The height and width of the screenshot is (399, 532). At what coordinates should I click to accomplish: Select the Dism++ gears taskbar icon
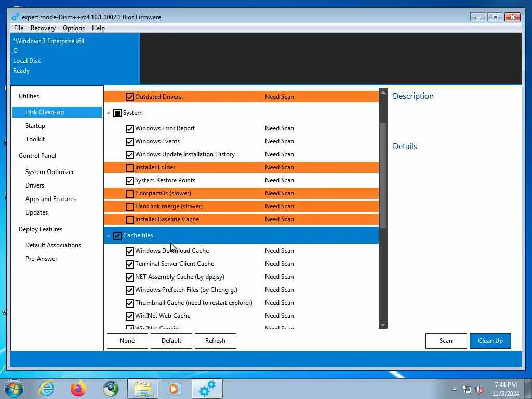click(207, 389)
